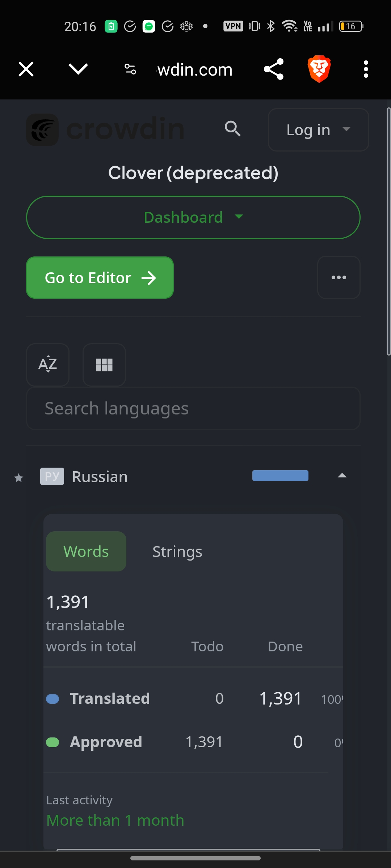Focus the Search languages field
This screenshot has height=868, width=391.
pos(193,408)
